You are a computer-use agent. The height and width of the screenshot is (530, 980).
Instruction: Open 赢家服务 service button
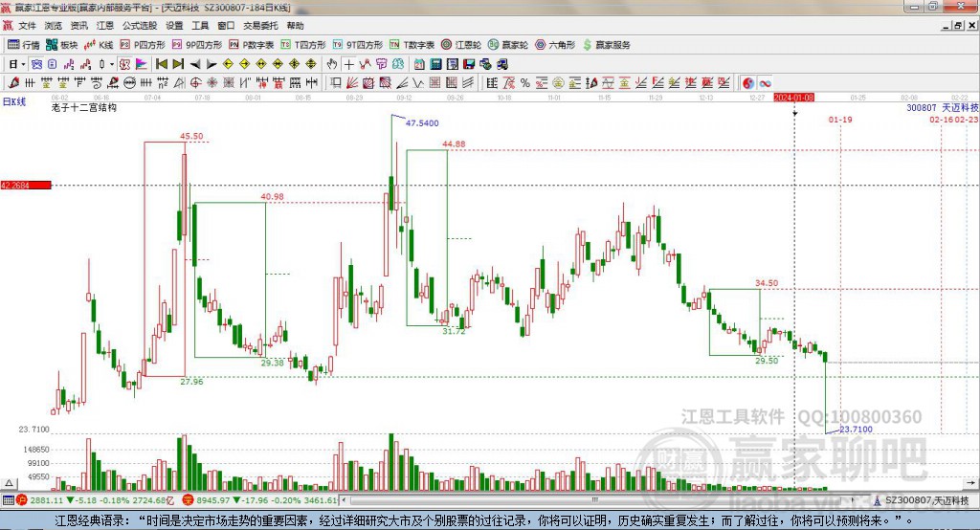[606, 44]
